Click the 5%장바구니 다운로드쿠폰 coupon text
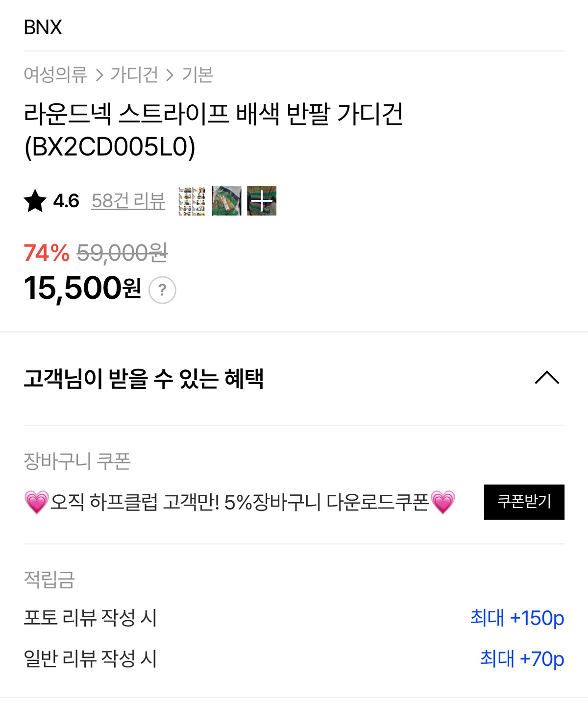588x703 pixels. (x=326, y=502)
